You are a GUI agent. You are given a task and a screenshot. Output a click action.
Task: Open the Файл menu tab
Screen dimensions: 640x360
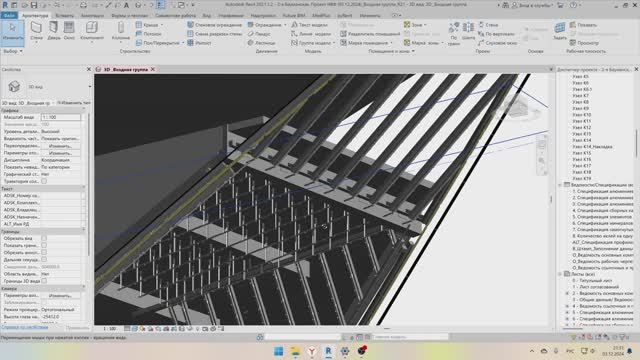[x=9, y=16]
